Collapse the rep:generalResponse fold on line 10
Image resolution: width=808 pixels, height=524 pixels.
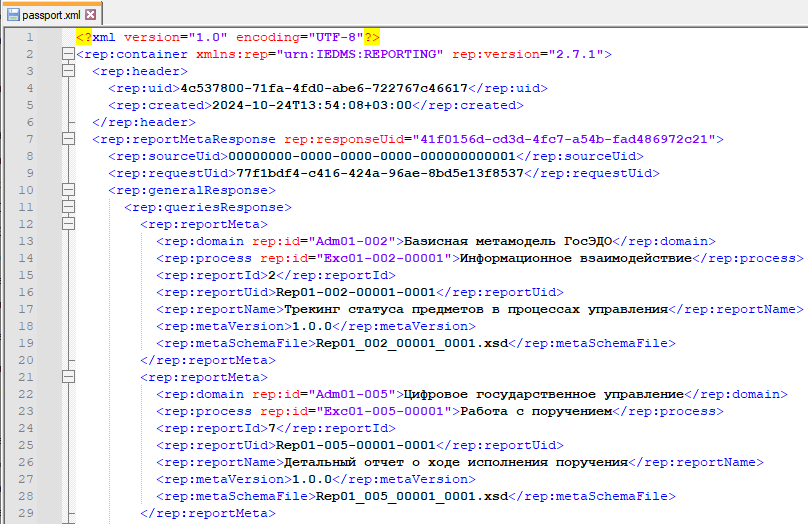(68, 190)
